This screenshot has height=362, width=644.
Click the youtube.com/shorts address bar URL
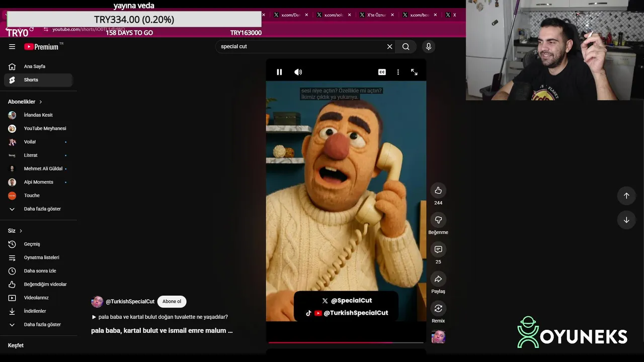point(89,29)
